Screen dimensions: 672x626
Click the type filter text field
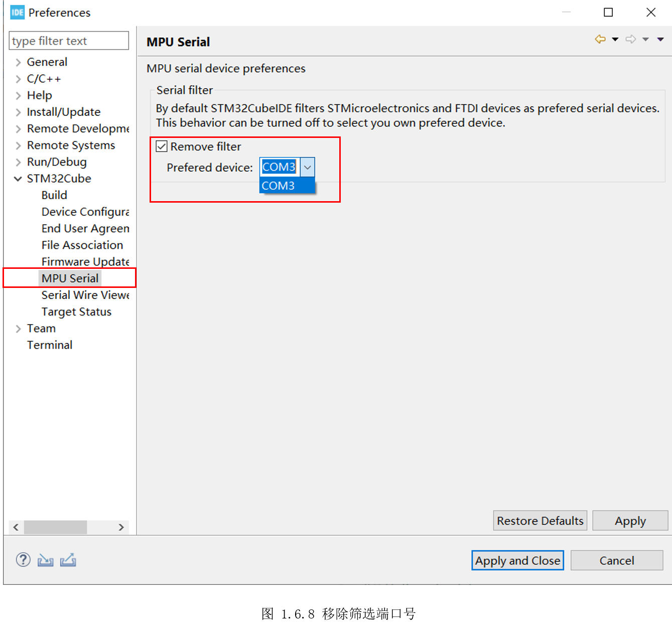(x=69, y=41)
